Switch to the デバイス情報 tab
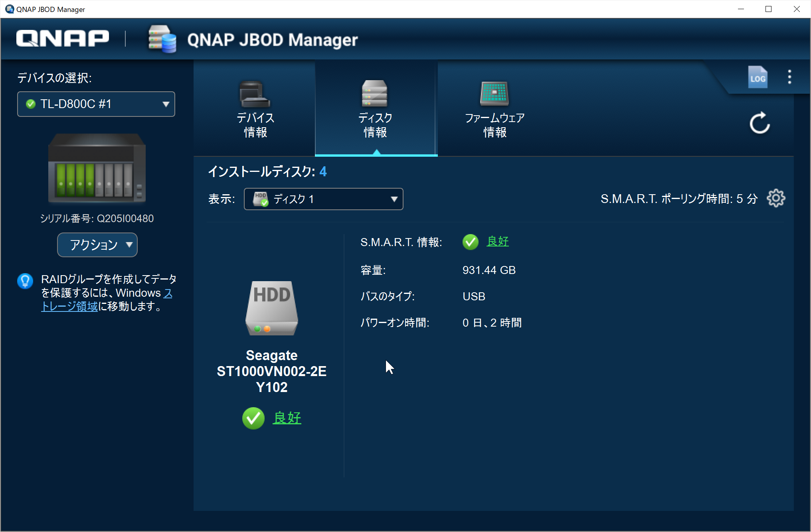Viewport: 811px width, 532px height. 255,108
